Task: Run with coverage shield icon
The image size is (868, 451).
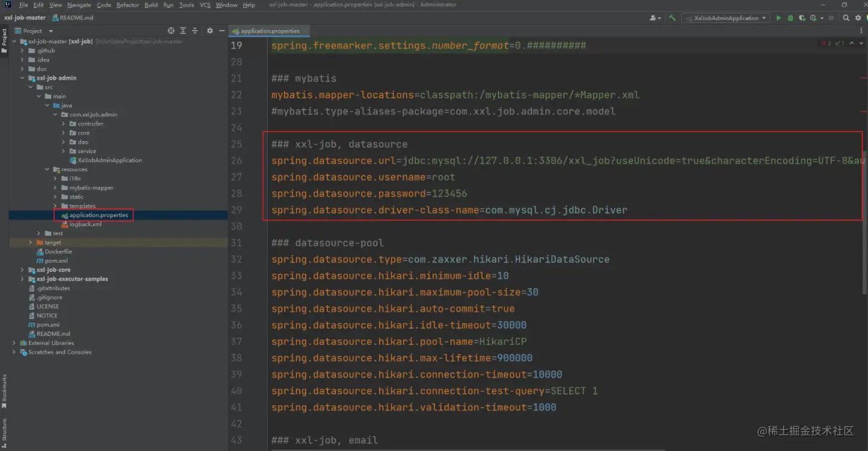Action: [802, 18]
